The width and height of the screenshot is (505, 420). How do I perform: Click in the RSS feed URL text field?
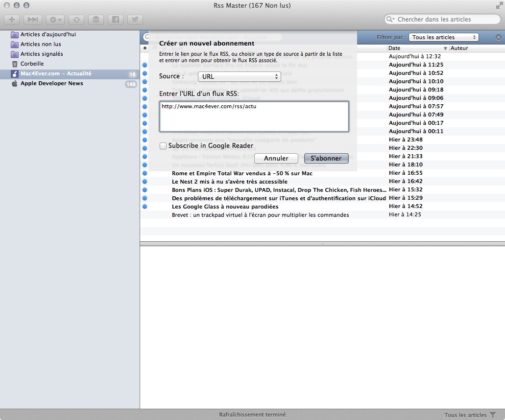click(x=254, y=117)
